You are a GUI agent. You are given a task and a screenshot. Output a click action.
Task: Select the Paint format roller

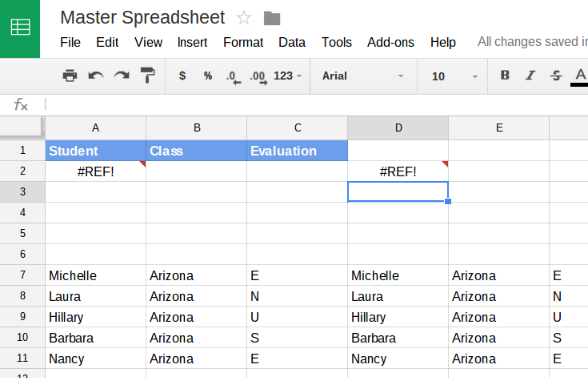click(x=147, y=75)
